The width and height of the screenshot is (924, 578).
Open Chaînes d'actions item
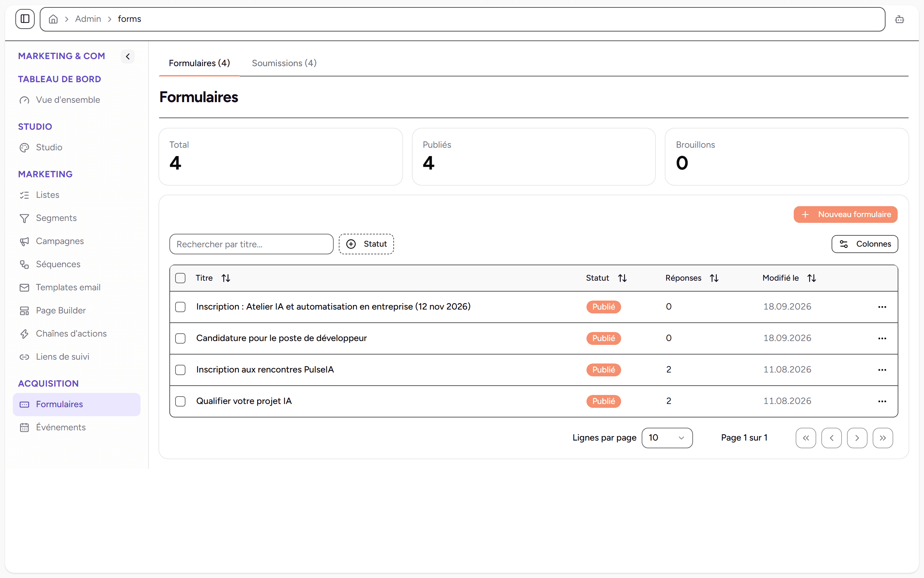click(x=76, y=334)
